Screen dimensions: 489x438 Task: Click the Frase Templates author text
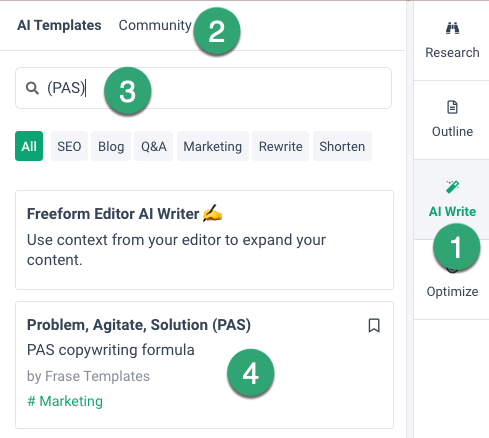(97, 376)
